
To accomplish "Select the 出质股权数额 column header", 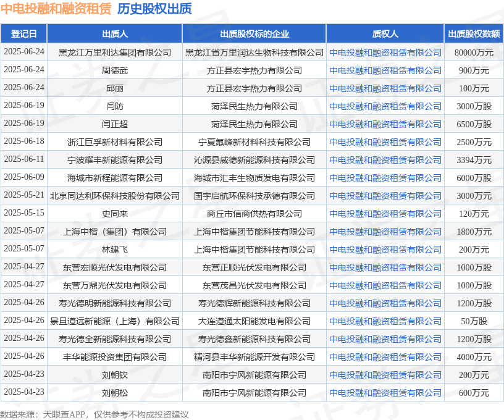I will tap(474, 34).
